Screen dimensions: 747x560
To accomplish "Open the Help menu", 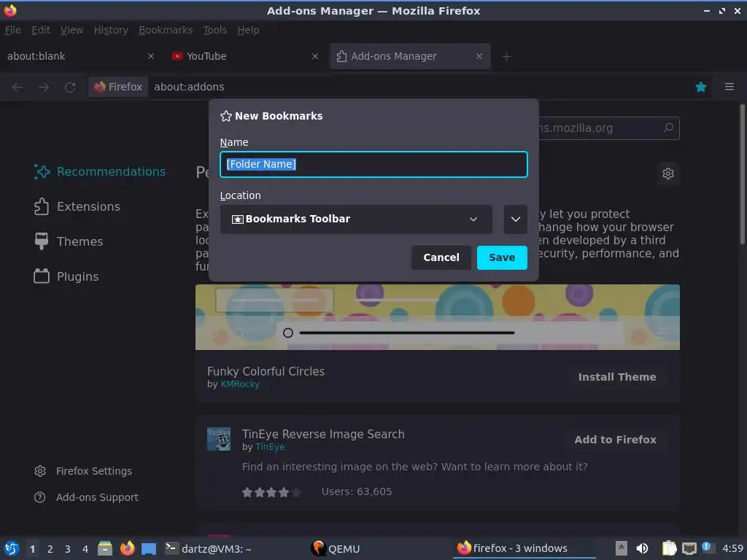I will (248, 30).
